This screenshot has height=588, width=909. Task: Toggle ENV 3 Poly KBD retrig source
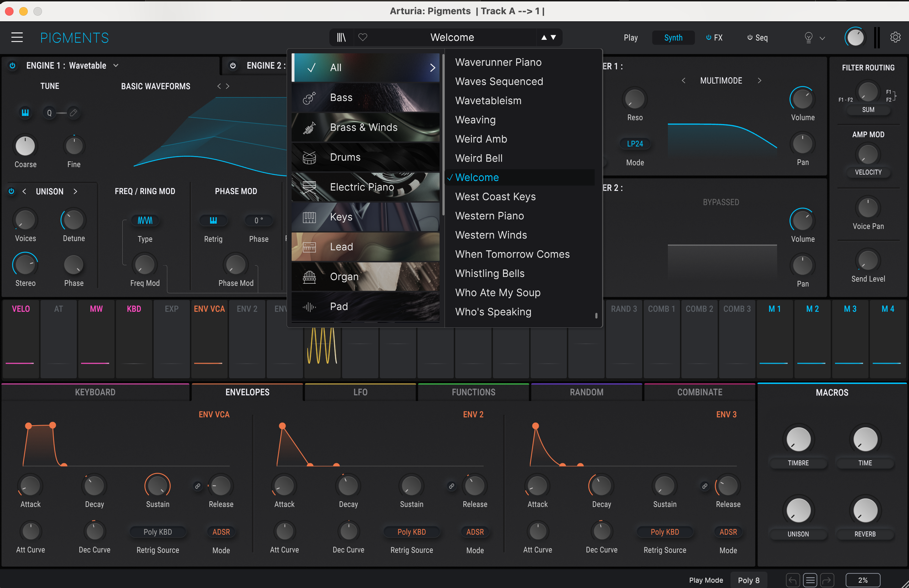665,532
